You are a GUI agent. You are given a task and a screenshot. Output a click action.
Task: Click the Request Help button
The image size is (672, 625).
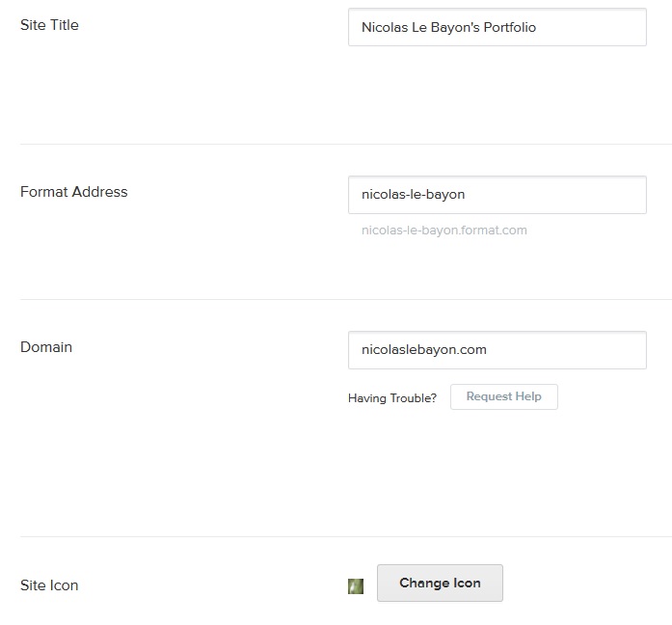coord(503,396)
